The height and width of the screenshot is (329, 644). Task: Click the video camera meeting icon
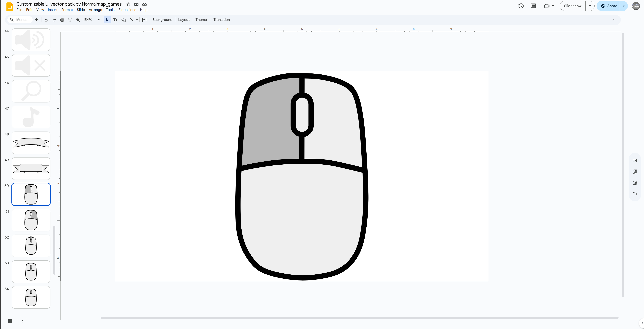(547, 6)
